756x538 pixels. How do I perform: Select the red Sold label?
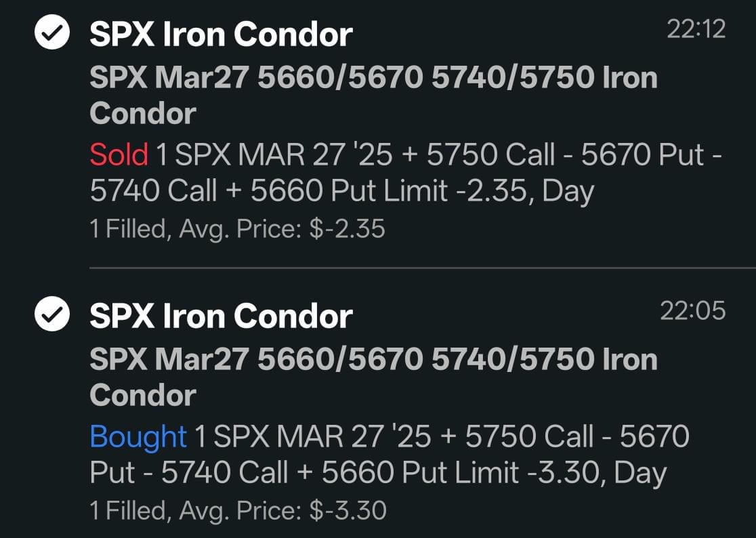click(x=119, y=154)
